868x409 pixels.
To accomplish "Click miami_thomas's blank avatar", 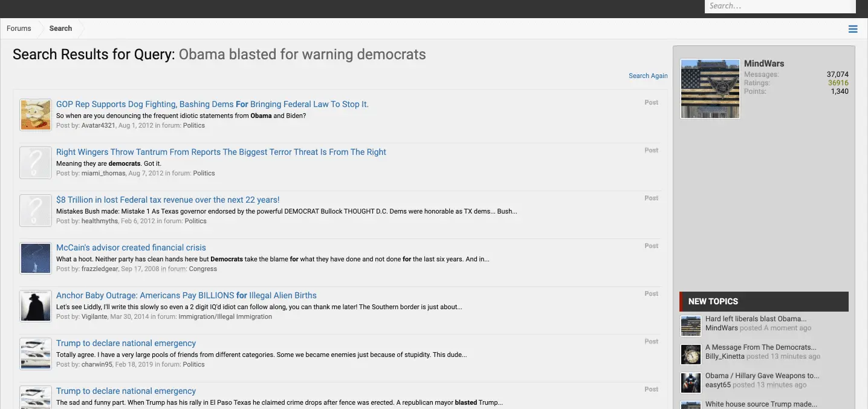I will coord(36,163).
